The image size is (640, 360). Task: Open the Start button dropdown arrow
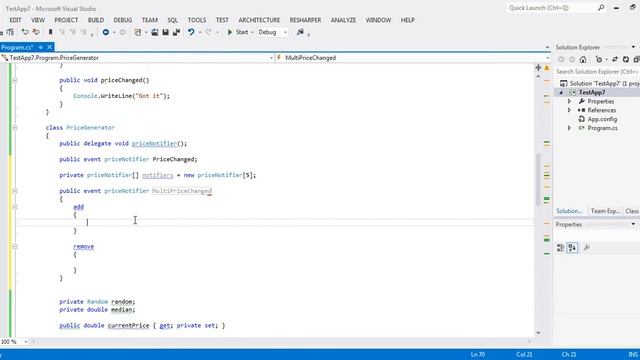(252, 32)
